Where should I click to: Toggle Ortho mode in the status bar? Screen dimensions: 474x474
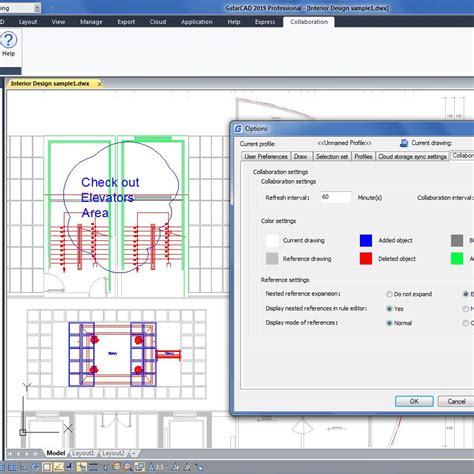pos(24,467)
